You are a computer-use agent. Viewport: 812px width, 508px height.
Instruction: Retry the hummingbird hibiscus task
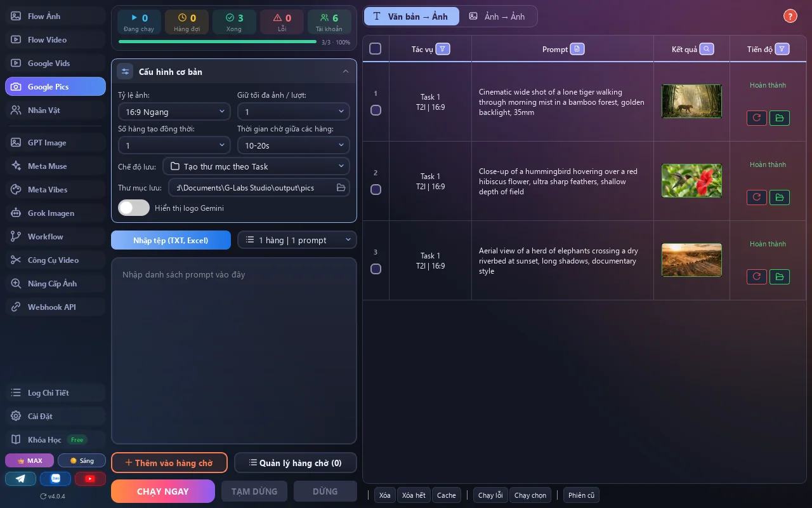757,197
